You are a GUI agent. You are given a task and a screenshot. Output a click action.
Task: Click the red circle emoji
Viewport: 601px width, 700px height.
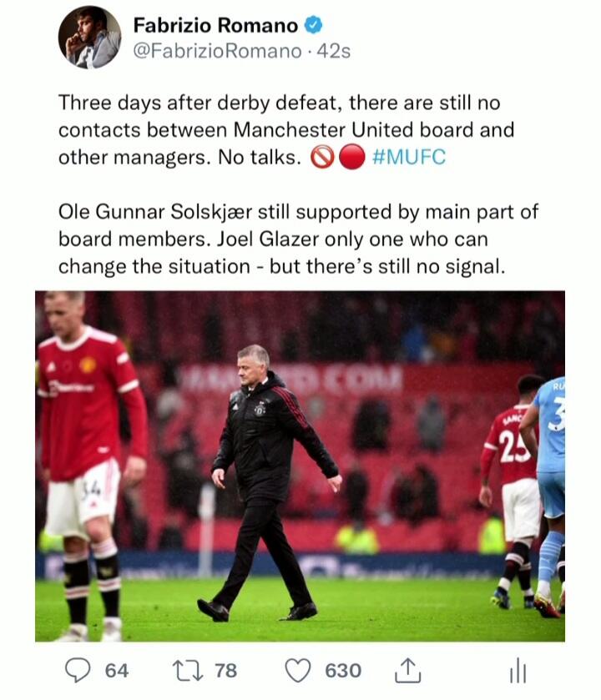(x=352, y=157)
